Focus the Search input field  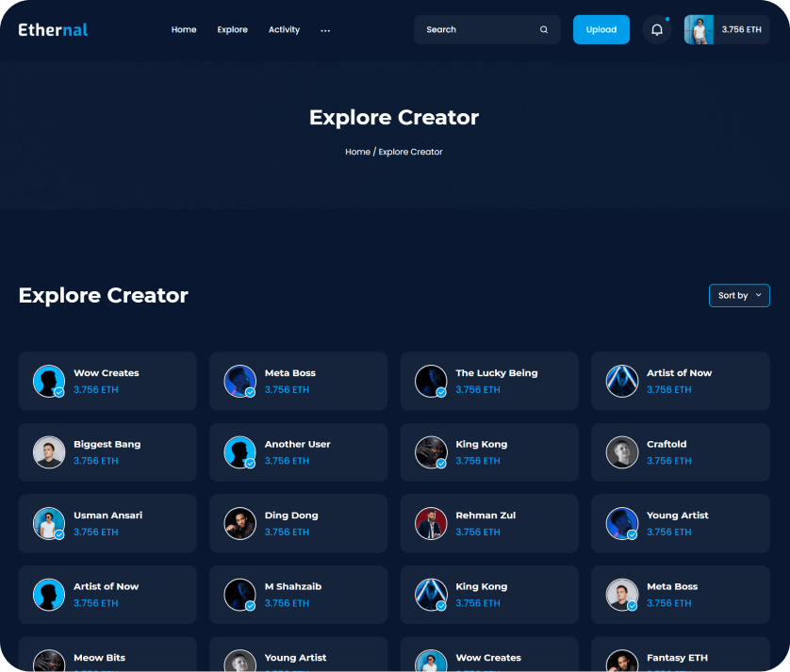(476, 30)
